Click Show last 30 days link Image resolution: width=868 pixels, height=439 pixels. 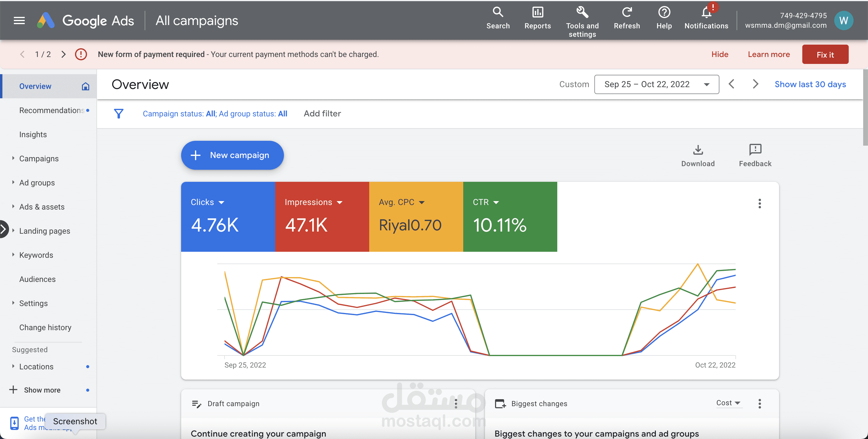tap(810, 84)
